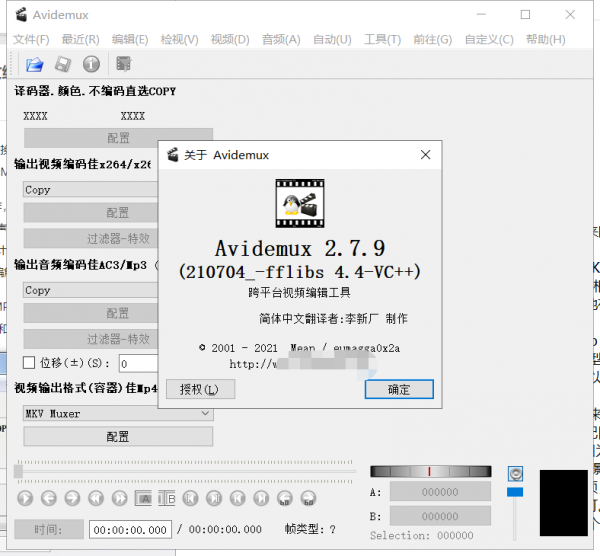Click the bracketed skip-backward search button

[191, 498]
